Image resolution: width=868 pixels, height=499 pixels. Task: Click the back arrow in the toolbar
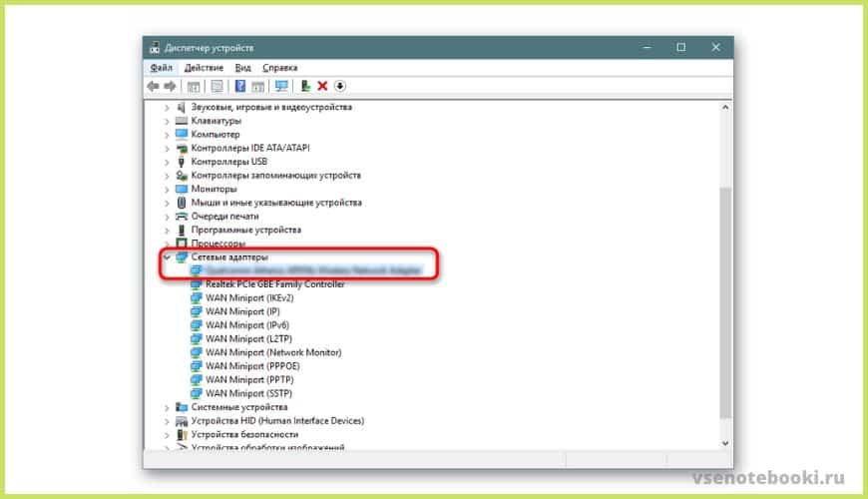[x=154, y=86]
